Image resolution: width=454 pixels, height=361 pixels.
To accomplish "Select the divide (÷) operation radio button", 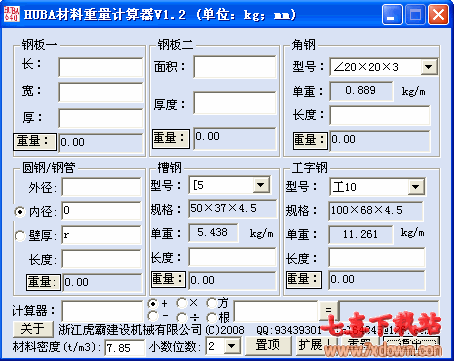I will 182,317.
